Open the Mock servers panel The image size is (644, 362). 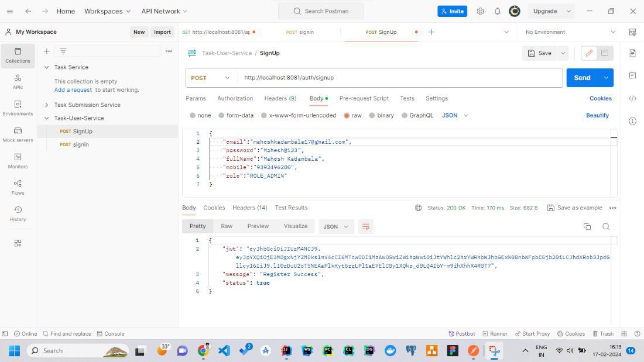(x=18, y=134)
